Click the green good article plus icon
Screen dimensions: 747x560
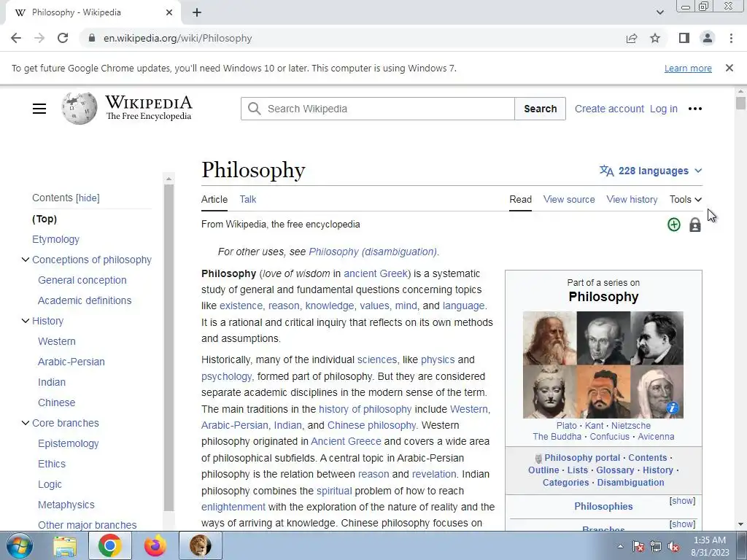(x=673, y=225)
